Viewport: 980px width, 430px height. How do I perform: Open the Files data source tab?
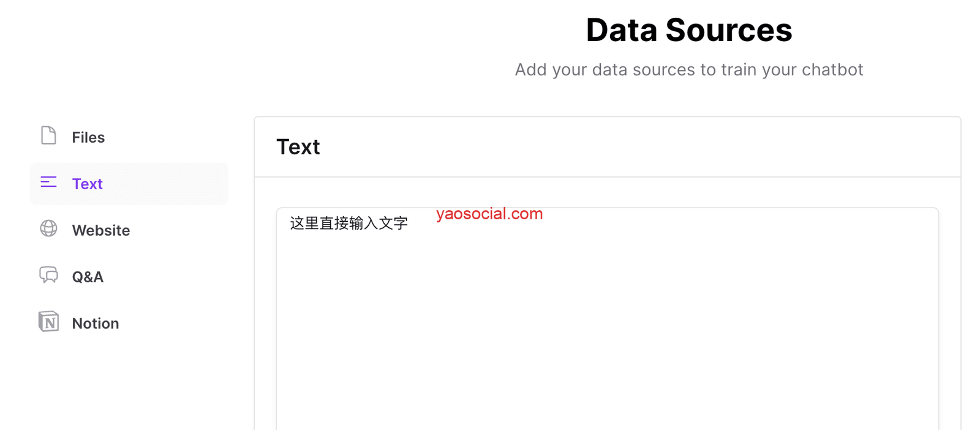(88, 137)
